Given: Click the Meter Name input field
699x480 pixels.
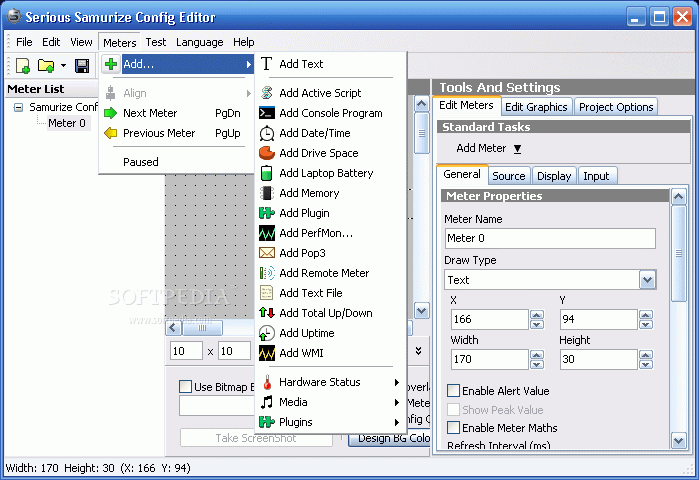Looking at the screenshot, I should 550,238.
